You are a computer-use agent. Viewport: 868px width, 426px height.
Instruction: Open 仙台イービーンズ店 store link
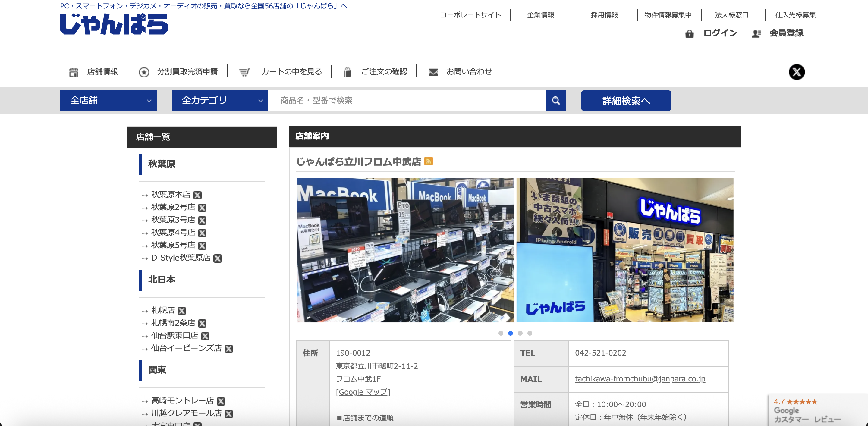(186, 348)
